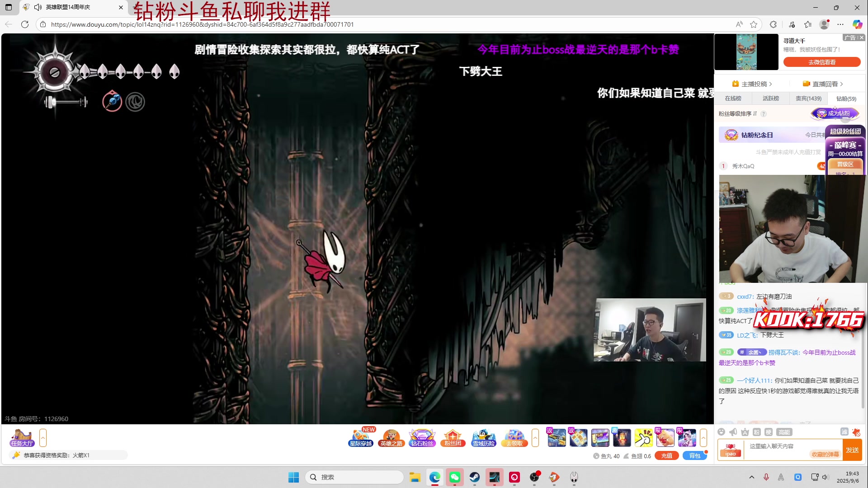This screenshot has width=868, height=488.
Task: Select the yellow clapping hand gift
Action: 643,437
